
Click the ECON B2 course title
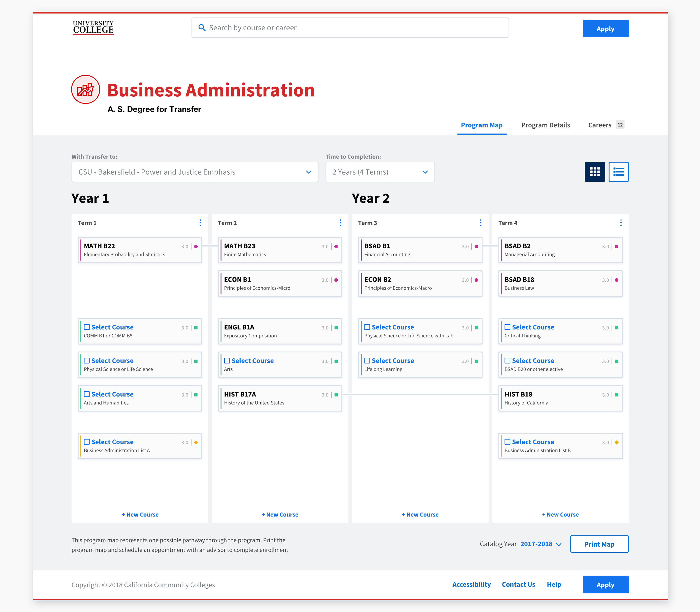click(378, 279)
